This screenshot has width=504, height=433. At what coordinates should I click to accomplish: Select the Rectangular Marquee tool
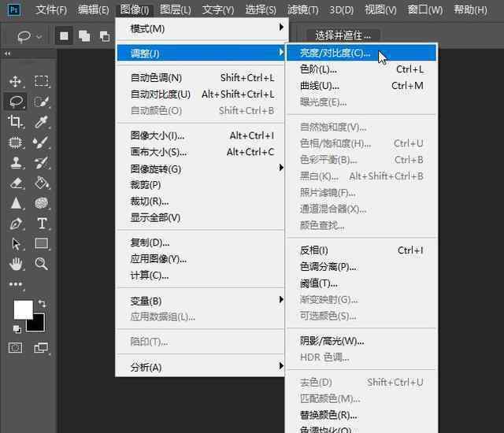(42, 81)
